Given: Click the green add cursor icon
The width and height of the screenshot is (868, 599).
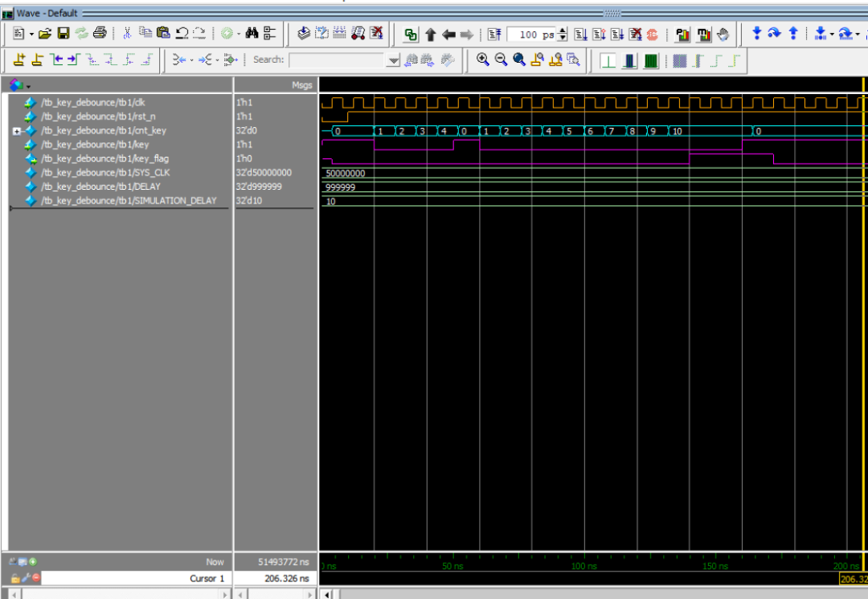Looking at the screenshot, I should (33, 562).
